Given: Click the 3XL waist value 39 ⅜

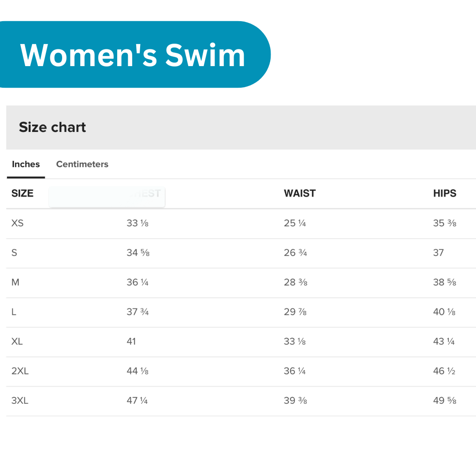Looking at the screenshot, I should (295, 401).
